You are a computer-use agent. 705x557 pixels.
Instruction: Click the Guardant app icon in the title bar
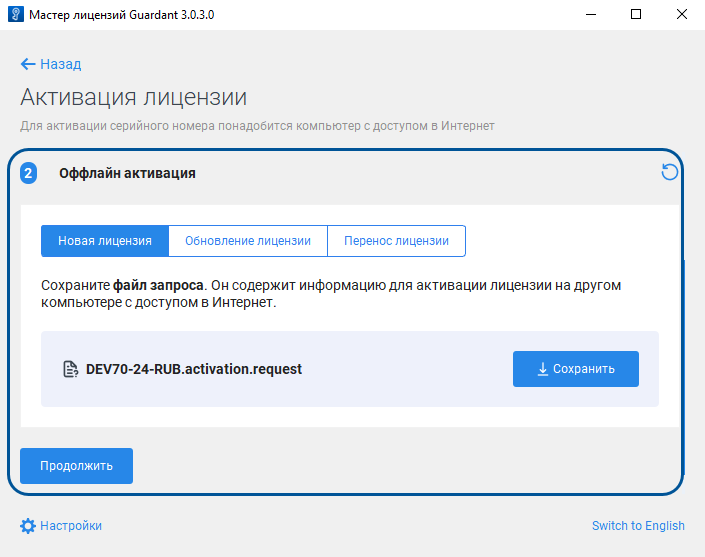[x=15, y=15]
